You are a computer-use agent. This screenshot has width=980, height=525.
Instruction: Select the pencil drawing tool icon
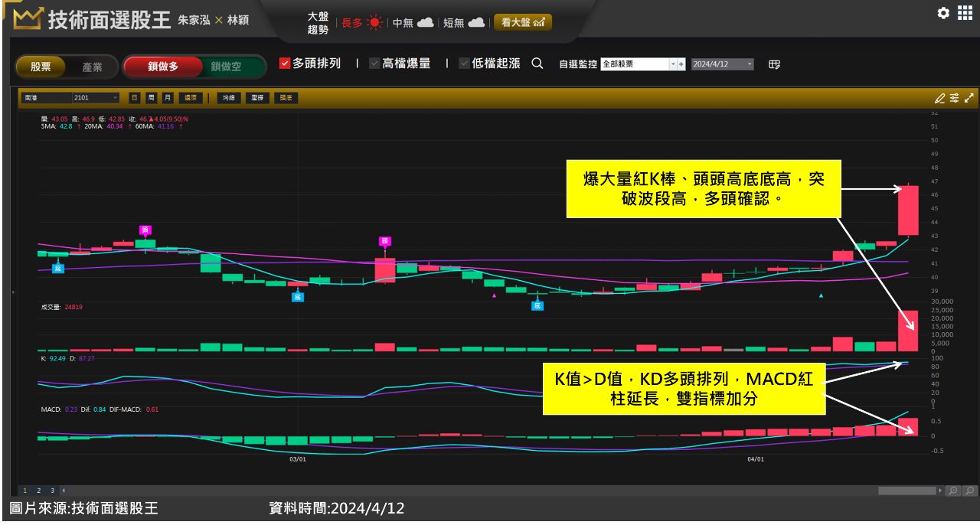click(939, 98)
